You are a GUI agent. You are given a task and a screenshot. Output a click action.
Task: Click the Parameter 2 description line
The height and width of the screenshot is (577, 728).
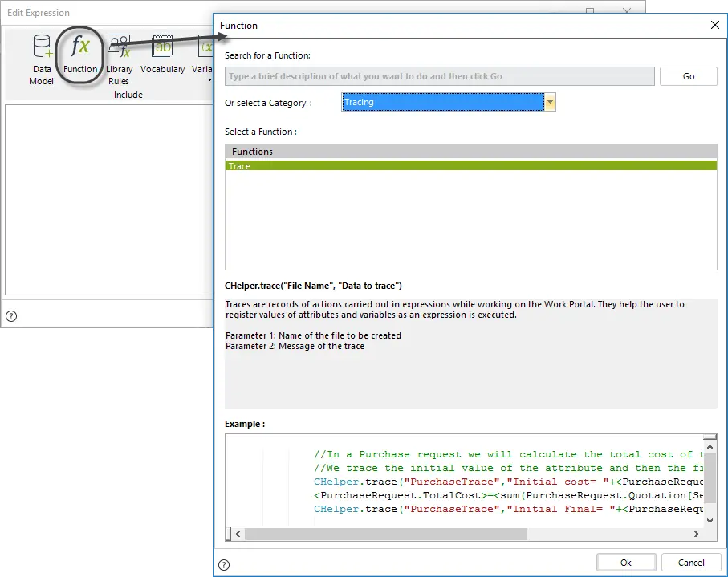point(295,346)
